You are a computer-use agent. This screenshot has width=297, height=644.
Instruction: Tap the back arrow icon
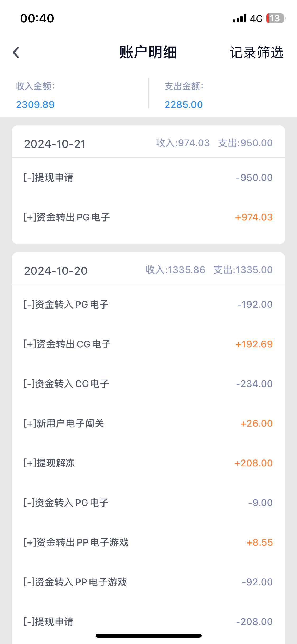[16, 52]
